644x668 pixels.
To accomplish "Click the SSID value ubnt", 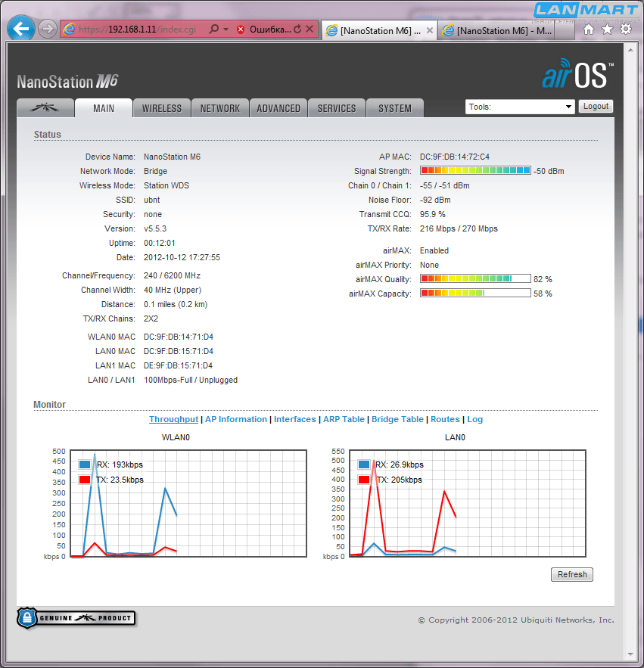I will pyautogui.click(x=152, y=200).
